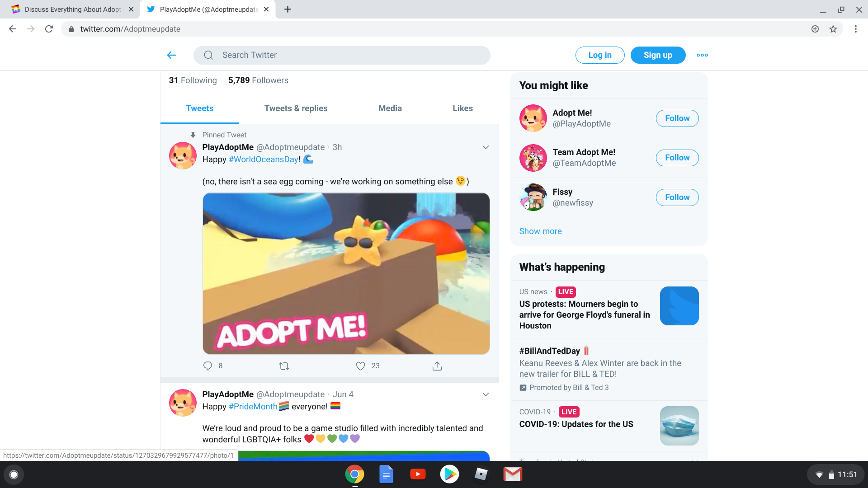Retweet the WorldOceansDay pinned tweet
The image size is (868, 488).
pyautogui.click(x=284, y=366)
